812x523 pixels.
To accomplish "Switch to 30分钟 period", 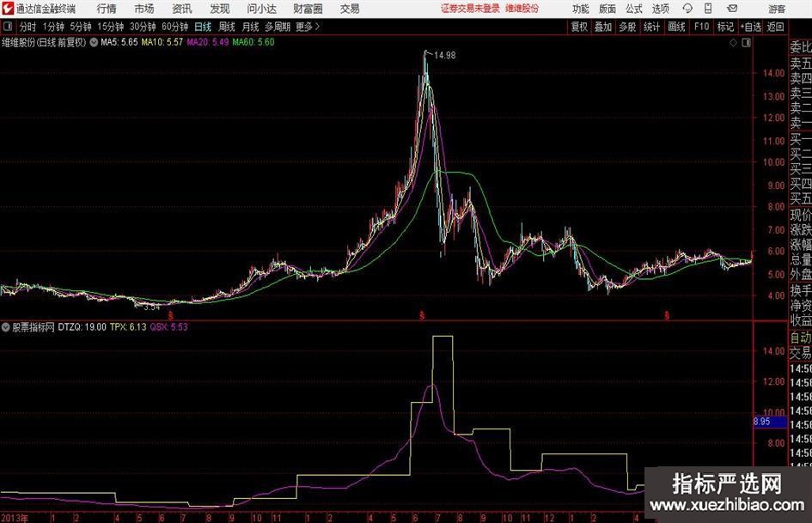I will click(143, 27).
